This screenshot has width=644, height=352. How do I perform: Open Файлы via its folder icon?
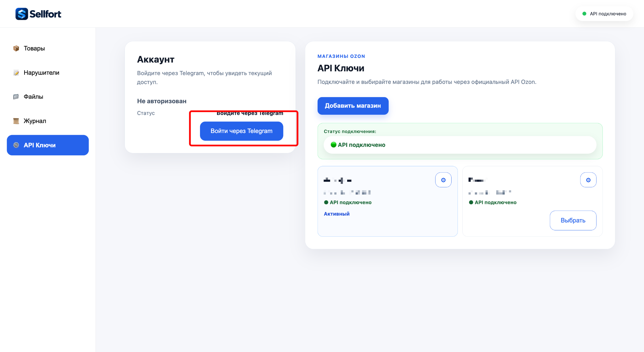point(16,97)
